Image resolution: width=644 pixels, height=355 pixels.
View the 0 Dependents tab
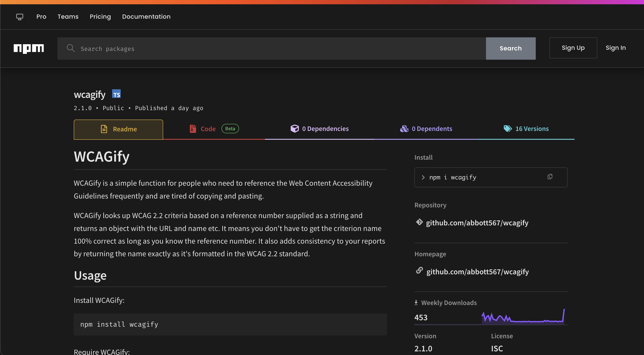tap(426, 129)
